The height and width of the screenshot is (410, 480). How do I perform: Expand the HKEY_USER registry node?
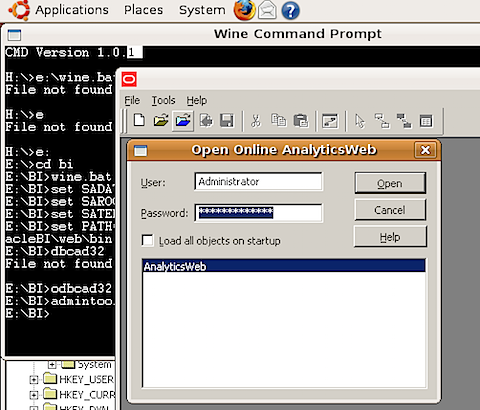pos(33,380)
